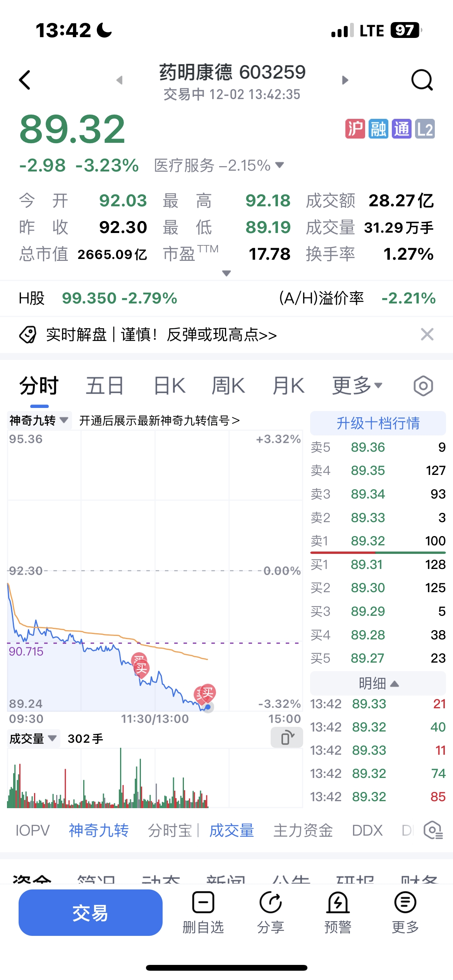Go to next stock with right triangle

tap(345, 80)
